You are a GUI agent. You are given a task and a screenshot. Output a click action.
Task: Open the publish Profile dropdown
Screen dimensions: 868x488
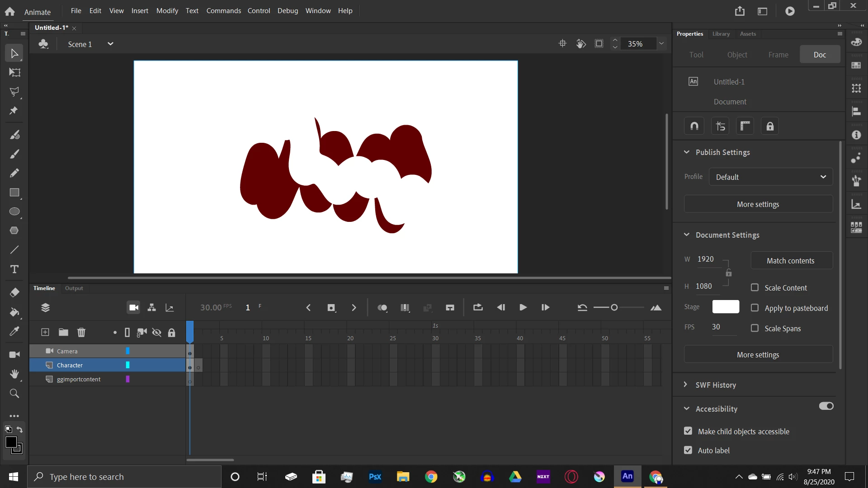point(771,177)
